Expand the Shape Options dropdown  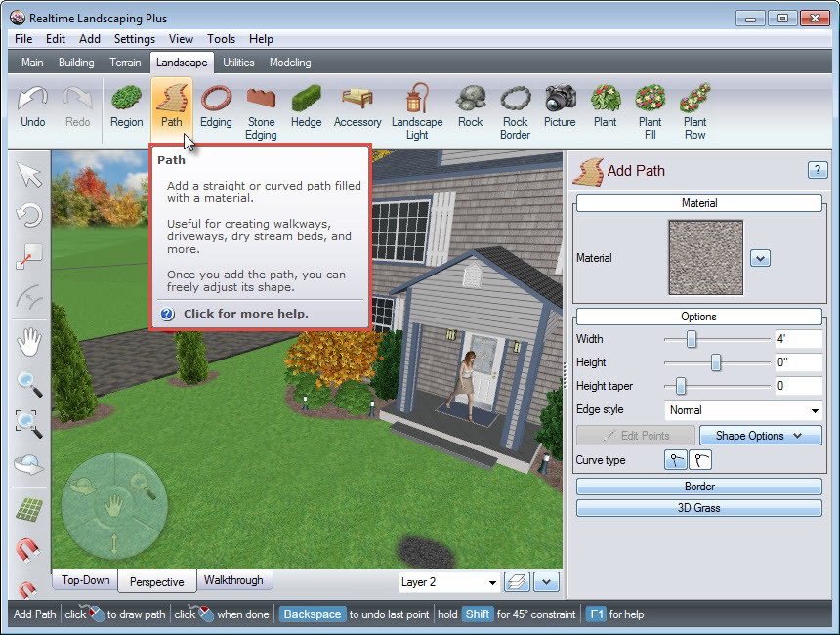(760, 436)
